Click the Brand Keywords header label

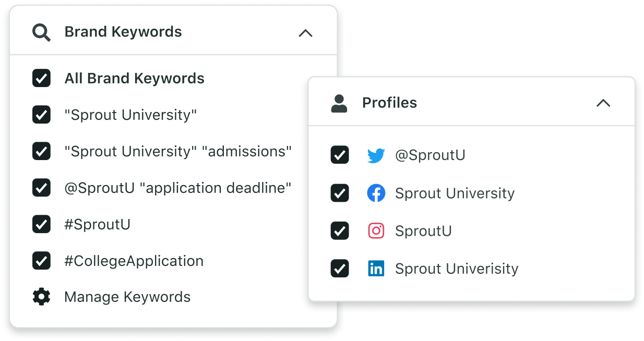123,31
